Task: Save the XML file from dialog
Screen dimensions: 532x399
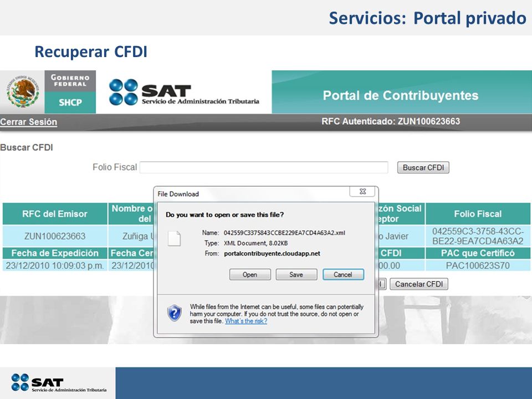Action: point(296,274)
